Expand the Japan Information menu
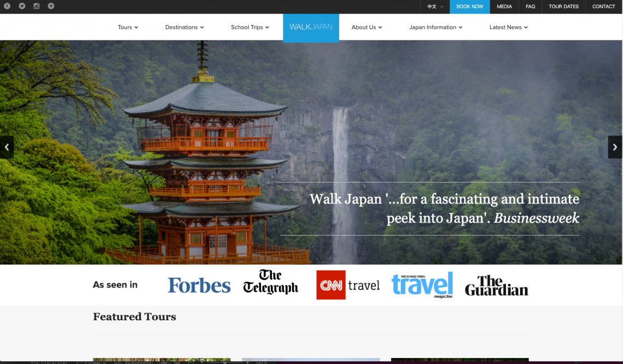Screen dimensions: 623x364 [x=435, y=27]
